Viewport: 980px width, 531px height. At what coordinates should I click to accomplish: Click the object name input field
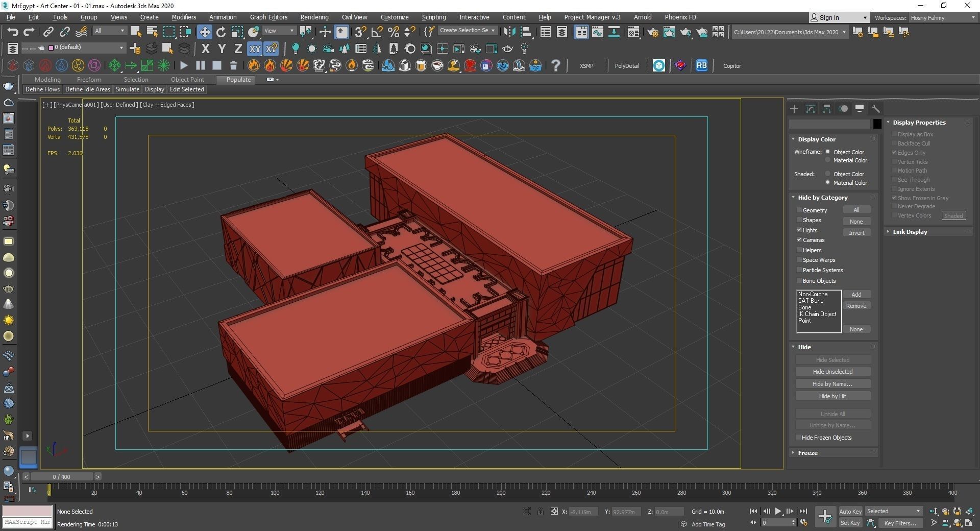829,124
